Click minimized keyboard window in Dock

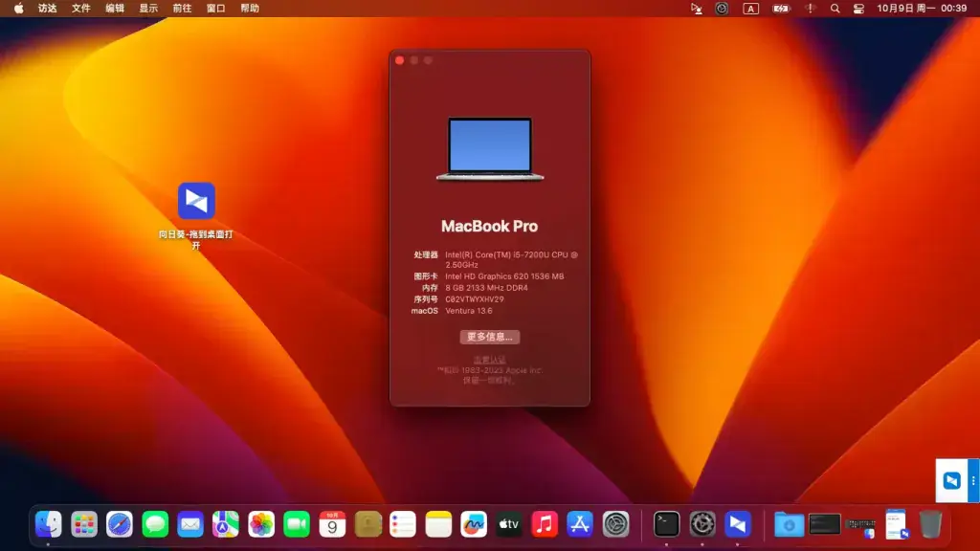click(x=860, y=525)
